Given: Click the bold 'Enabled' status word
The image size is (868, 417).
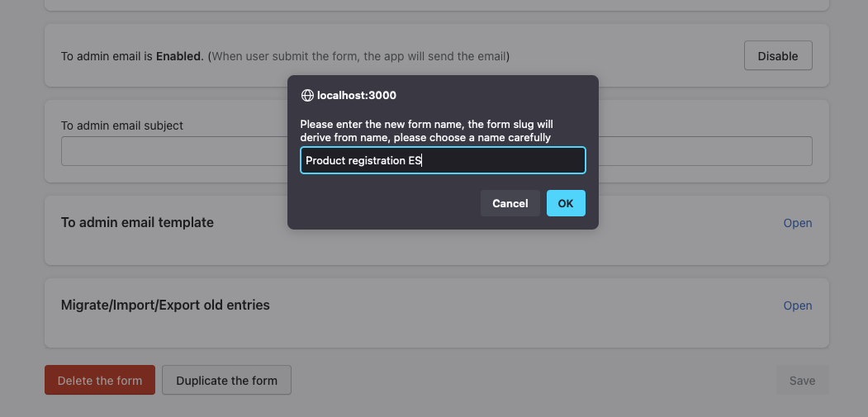Looking at the screenshot, I should (x=178, y=56).
